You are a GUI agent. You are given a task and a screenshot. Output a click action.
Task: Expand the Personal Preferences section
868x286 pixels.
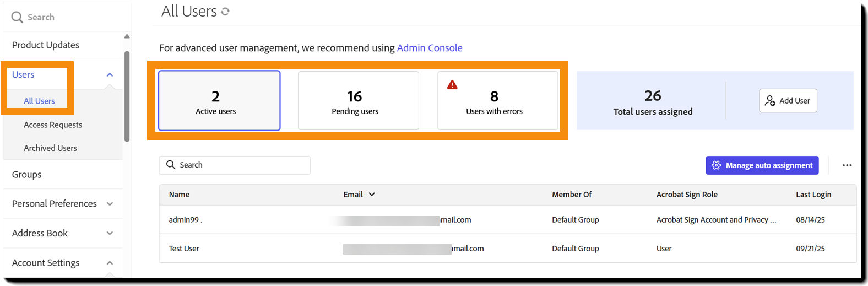click(x=110, y=204)
